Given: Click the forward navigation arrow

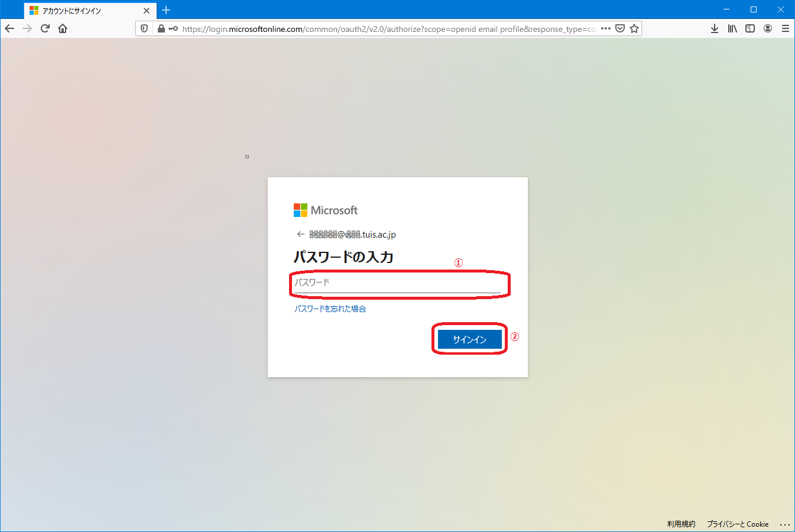Looking at the screenshot, I should click(x=27, y=28).
